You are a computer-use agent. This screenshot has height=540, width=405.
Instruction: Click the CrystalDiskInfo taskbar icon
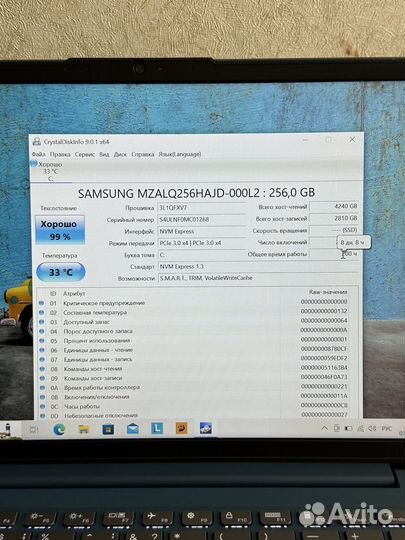pyautogui.click(x=206, y=428)
